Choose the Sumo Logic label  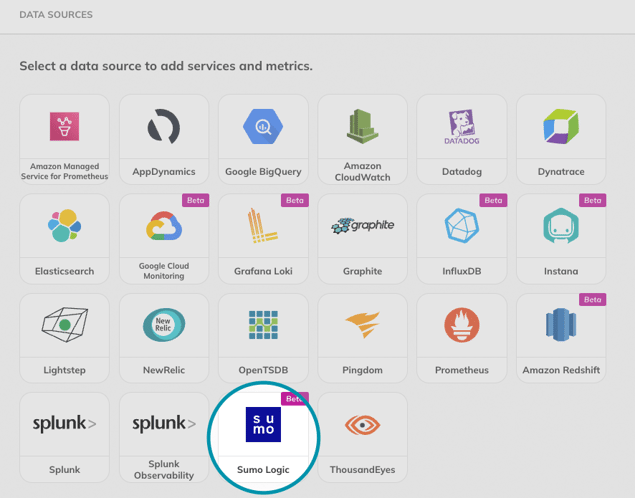click(x=263, y=470)
